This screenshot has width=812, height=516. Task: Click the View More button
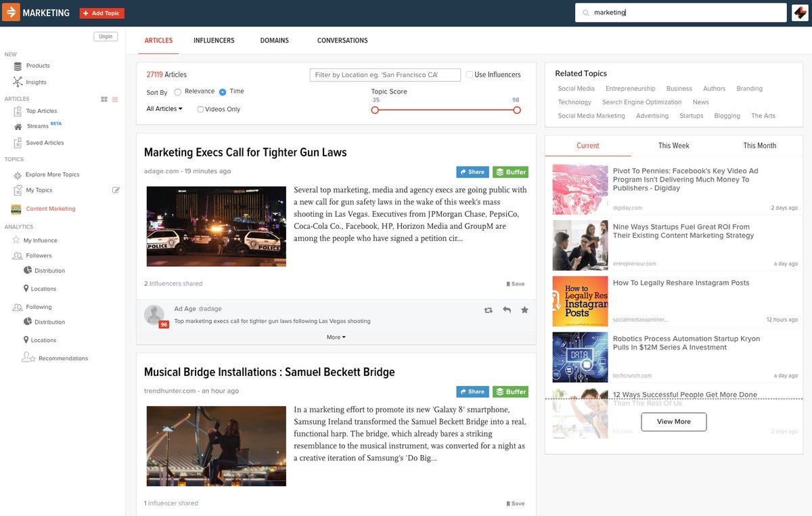pyautogui.click(x=674, y=421)
